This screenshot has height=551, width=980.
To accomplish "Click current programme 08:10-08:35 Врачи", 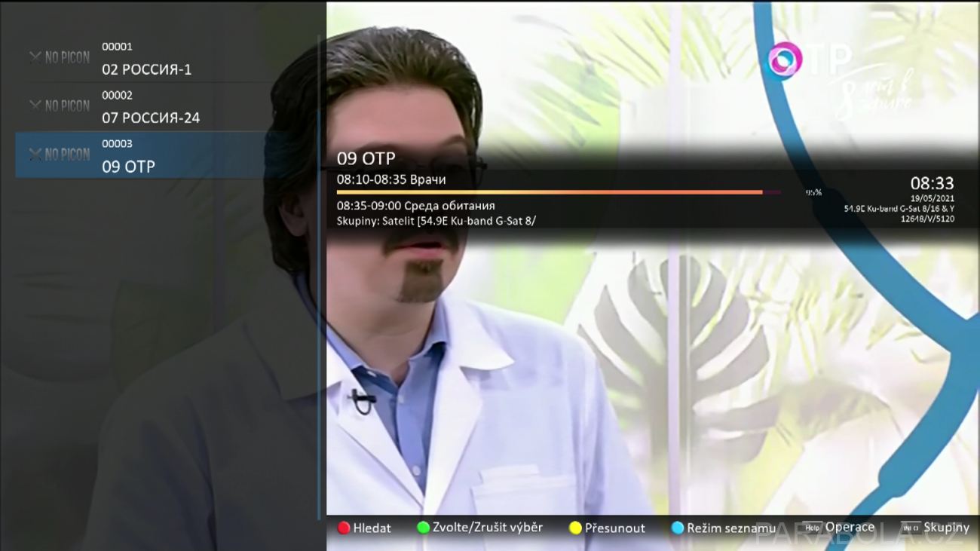I will click(391, 179).
